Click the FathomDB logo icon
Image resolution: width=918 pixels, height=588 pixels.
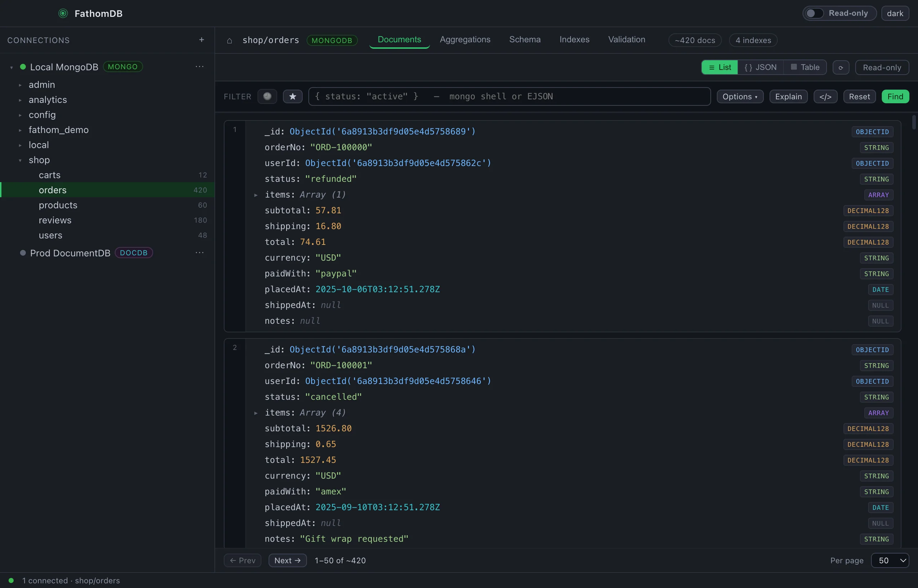point(63,13)
